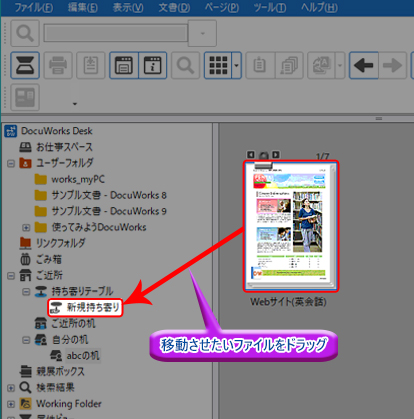Collapse the ユーザーフォルダ tree node
The height and width of the screenshot is (419, 414).
11,163
